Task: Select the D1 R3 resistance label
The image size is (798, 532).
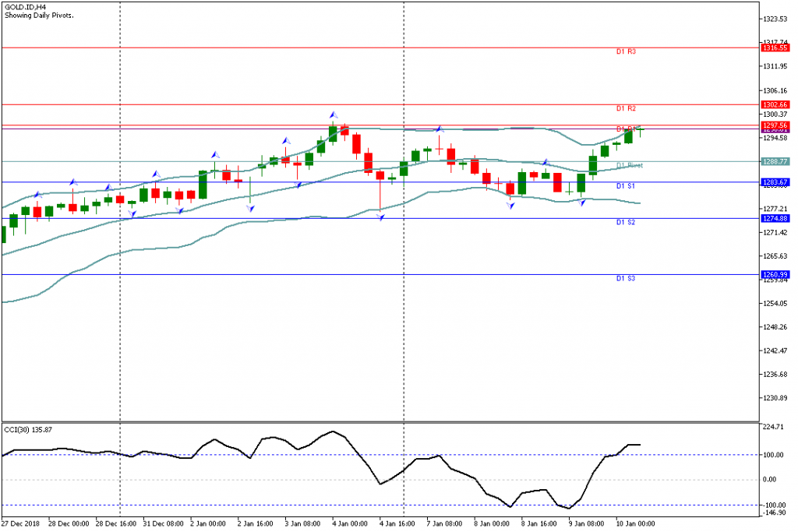Action: [626, 51]
